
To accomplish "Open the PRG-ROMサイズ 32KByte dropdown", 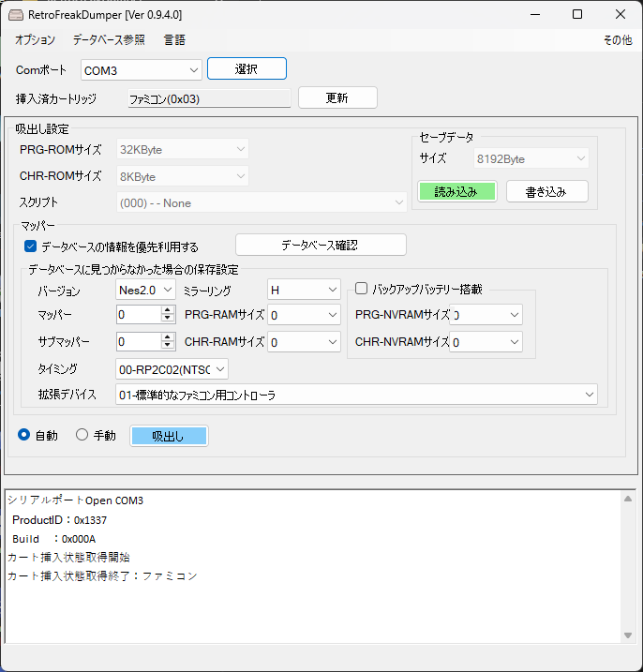I will tap(182, 150).
